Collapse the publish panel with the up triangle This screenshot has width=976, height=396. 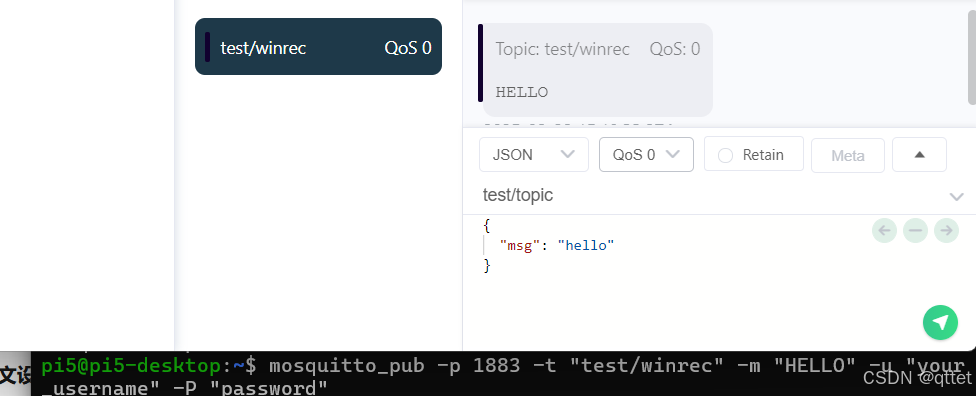click(x=919, y=154)
